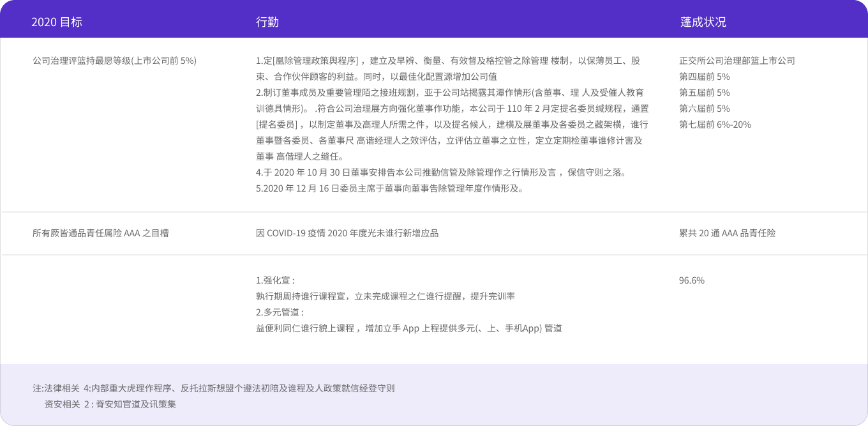Select action item 5 dated 2020 年 12 月 16 日
The width and height of the screenshot is (868, 426).
tap(389, 188)
